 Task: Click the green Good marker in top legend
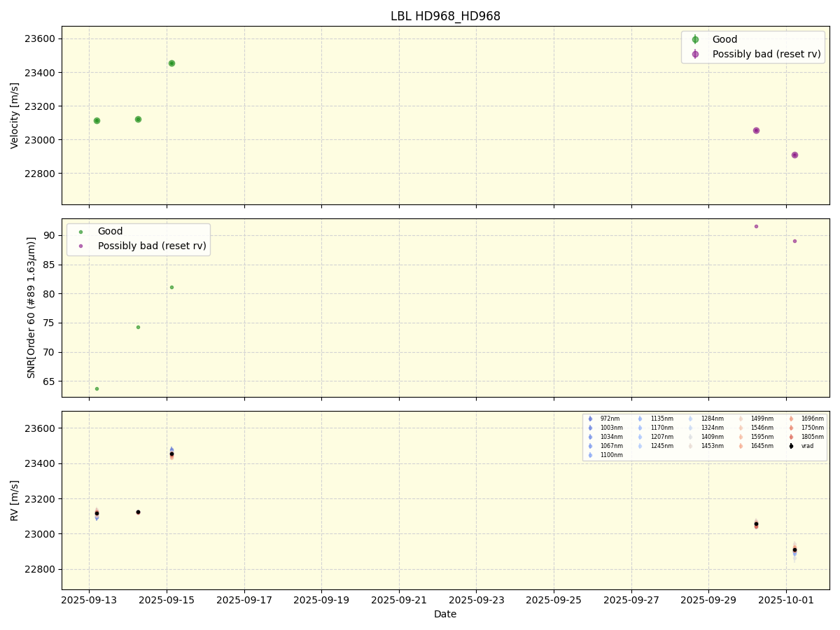pos(695,40)
